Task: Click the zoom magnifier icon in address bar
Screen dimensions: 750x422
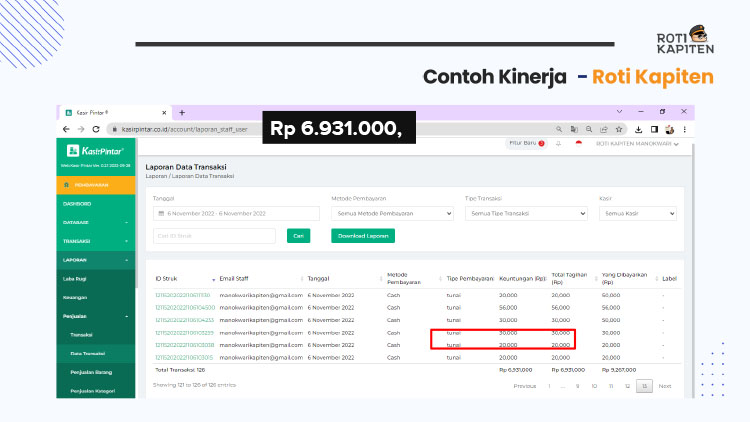Action: [x=589, y=129]
